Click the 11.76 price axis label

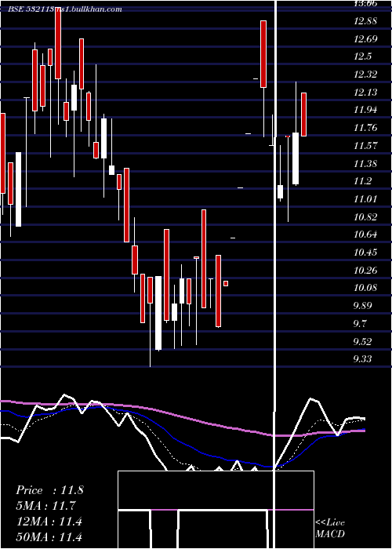[365, 127]
